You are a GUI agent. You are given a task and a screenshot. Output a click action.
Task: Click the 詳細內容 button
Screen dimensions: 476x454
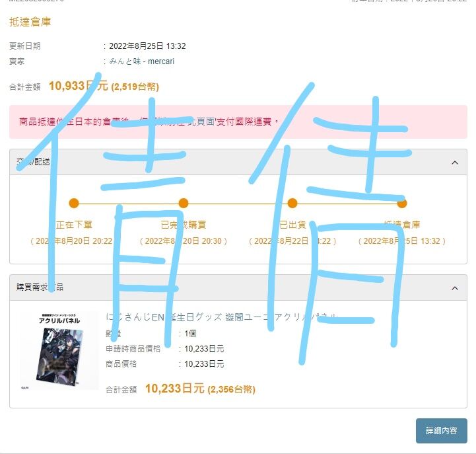coord(442,431)
